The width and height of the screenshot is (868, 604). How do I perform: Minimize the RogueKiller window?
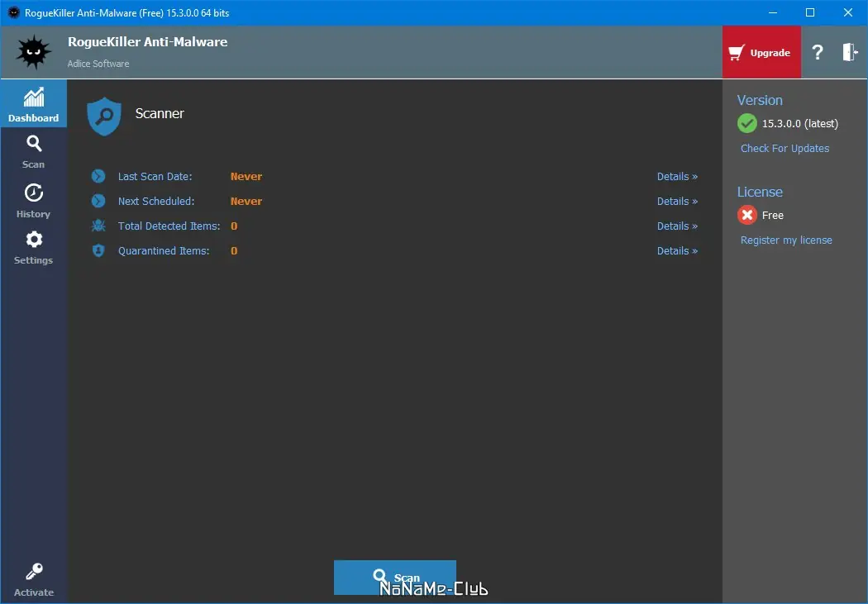(x=773, y=12)
